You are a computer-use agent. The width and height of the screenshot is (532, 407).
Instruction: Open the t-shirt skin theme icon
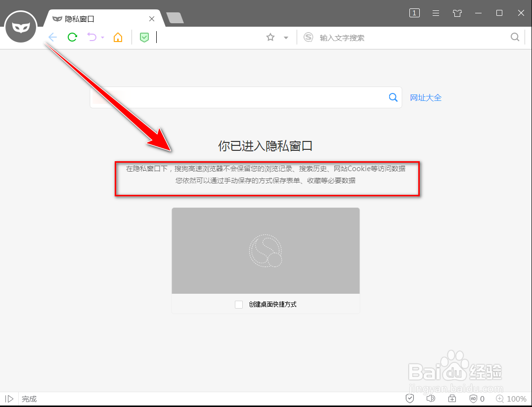coord(457,13)
